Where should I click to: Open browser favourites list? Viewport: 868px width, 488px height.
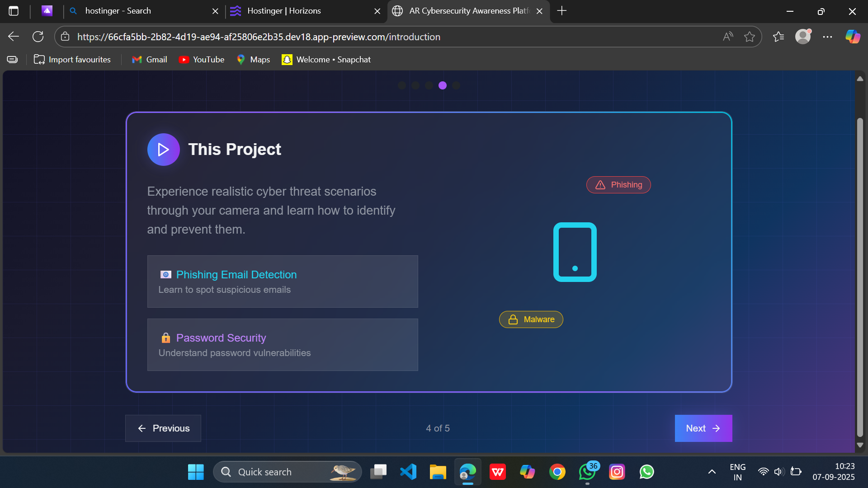(778, 37)
